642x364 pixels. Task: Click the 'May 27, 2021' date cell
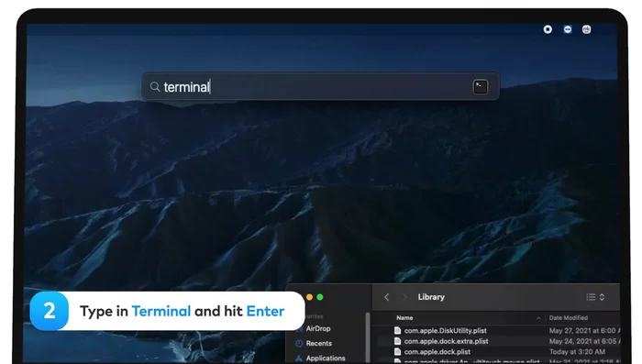585,330
